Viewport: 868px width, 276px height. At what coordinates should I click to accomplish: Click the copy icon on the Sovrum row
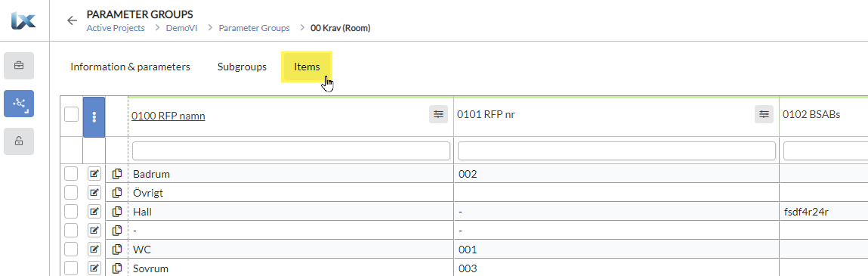(x=117, y=268)
